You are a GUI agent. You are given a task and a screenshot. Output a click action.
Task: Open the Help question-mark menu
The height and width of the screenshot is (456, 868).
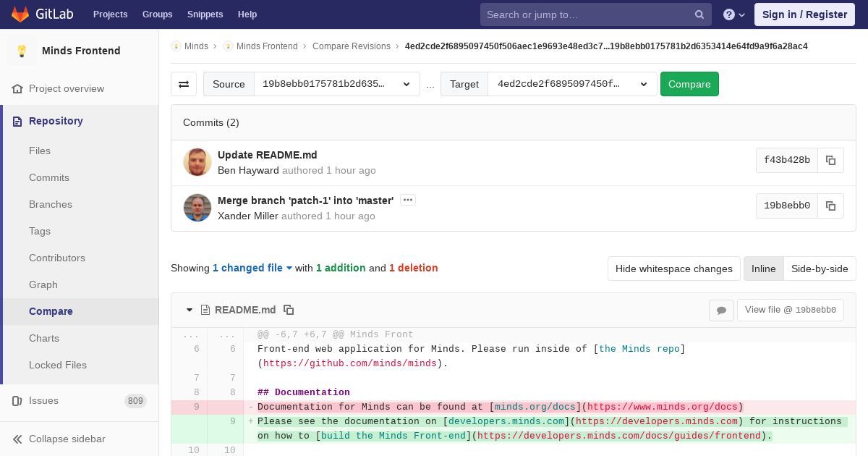click(734, 14)
